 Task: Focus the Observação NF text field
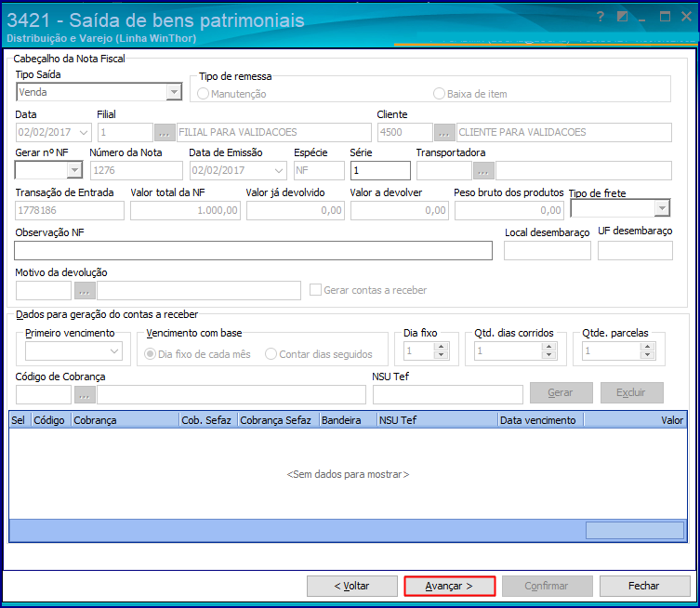[253, 251]
